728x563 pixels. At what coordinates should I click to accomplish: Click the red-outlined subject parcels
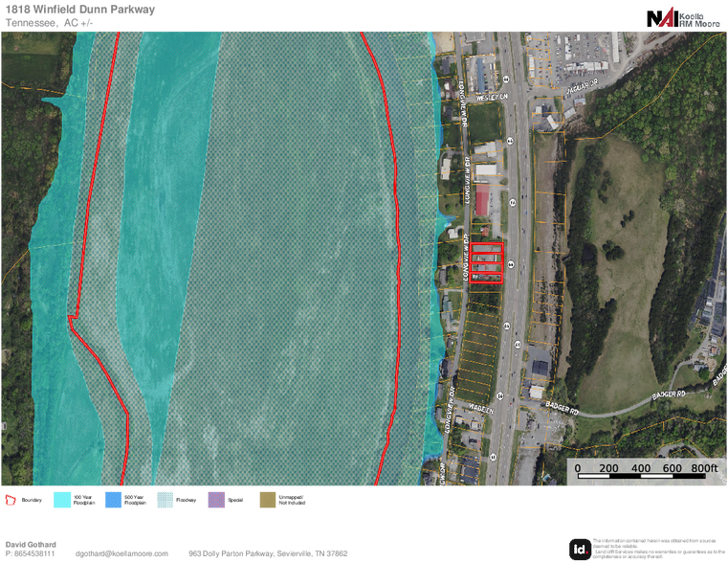(486, 263)
